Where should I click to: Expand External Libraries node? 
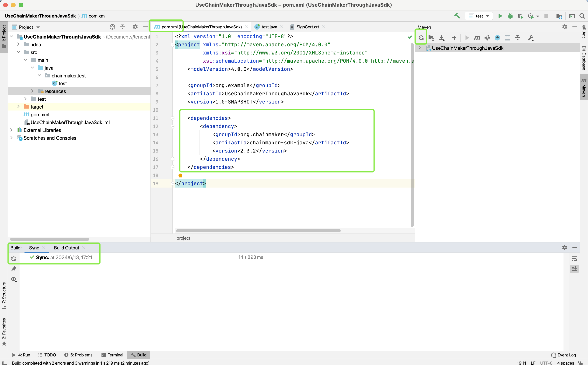coord(11,130)
